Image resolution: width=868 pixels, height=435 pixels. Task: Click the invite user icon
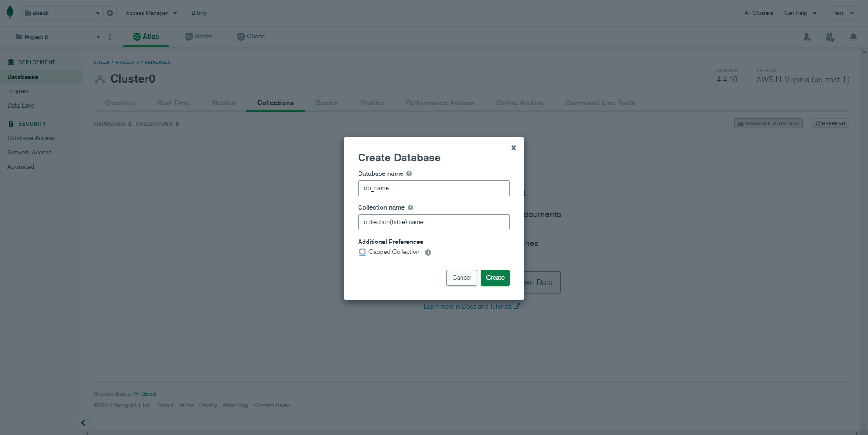click(807, 37)
